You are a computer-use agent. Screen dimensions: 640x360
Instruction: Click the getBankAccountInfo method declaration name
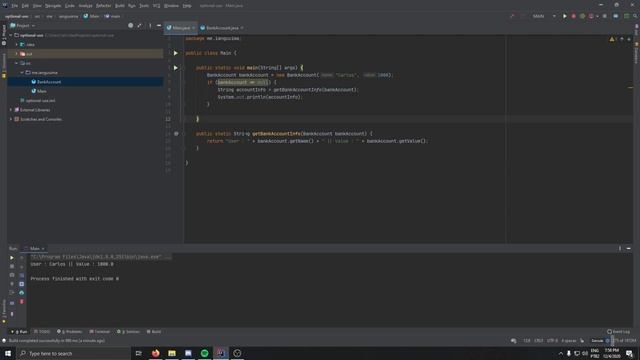pyautogui.click(x=276, y=134)
